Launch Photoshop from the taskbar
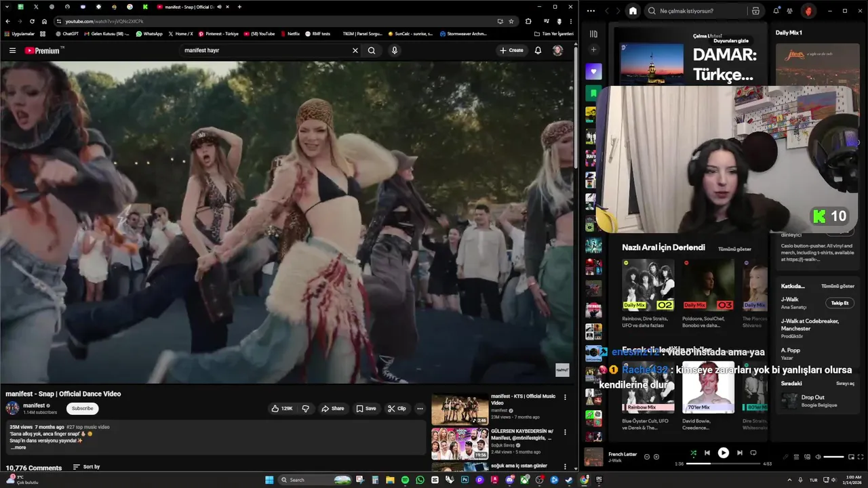 pos(465,480)
